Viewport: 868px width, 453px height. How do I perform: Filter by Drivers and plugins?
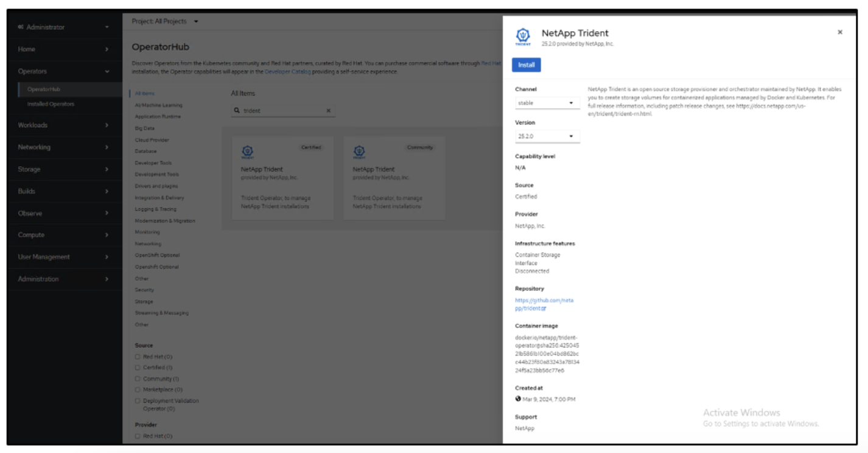(156, 186)
